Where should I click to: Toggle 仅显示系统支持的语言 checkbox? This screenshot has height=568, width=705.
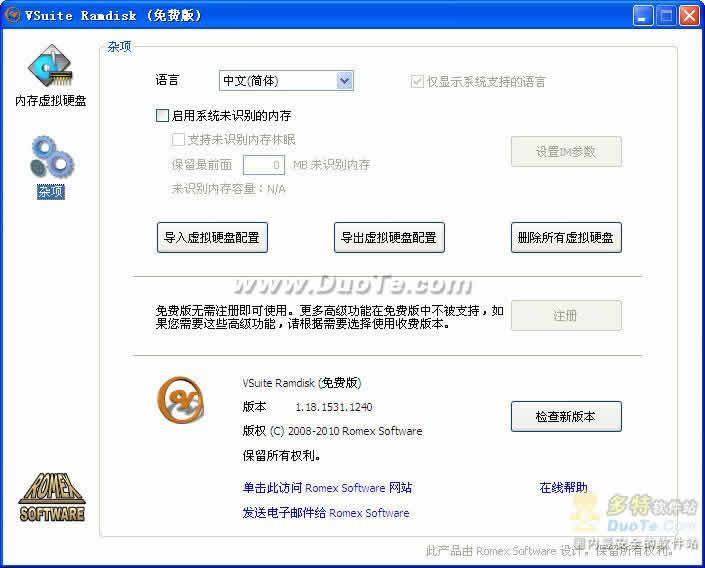tap(417, 81)
